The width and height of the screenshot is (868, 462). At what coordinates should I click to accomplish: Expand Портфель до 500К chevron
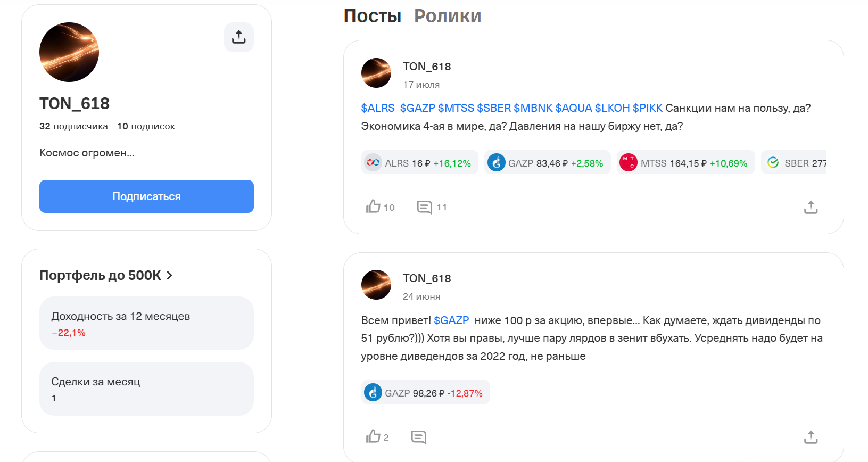pos(169,275)
